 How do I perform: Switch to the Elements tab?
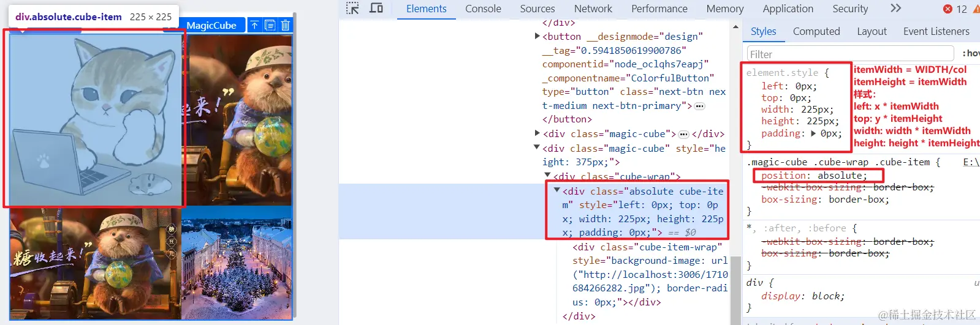click(x=427, y=9)
